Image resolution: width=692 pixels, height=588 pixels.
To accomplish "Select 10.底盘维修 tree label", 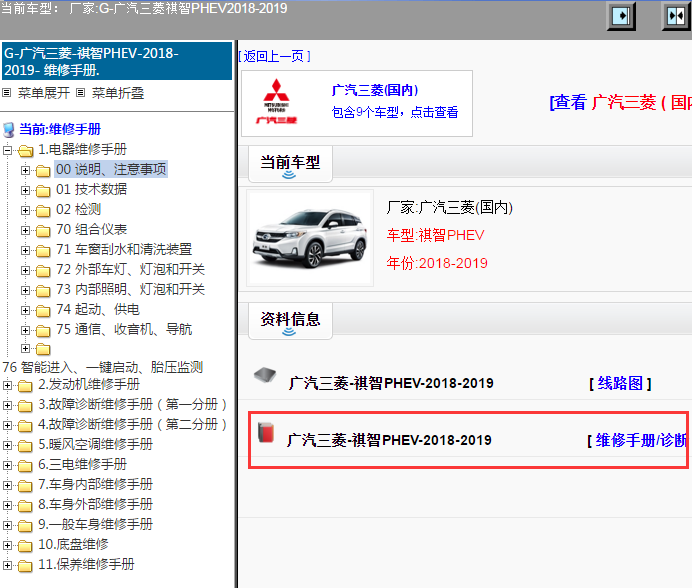I will [x=73, y=544].
